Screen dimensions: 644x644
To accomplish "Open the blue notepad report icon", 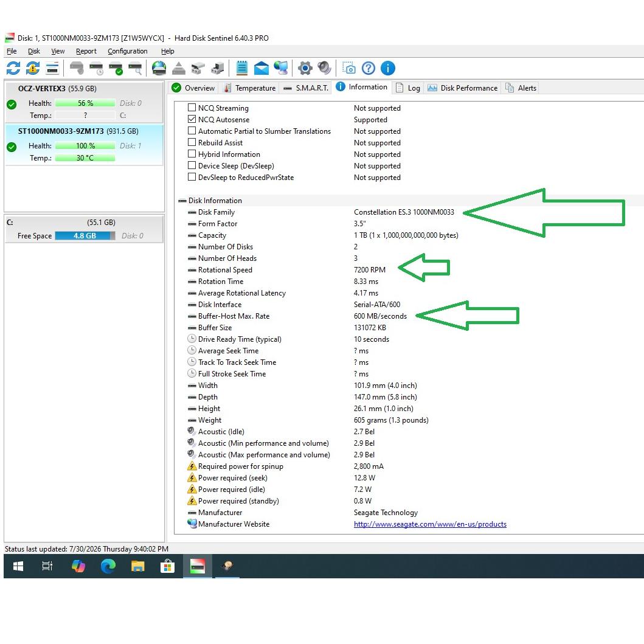I will coord(242,68).
